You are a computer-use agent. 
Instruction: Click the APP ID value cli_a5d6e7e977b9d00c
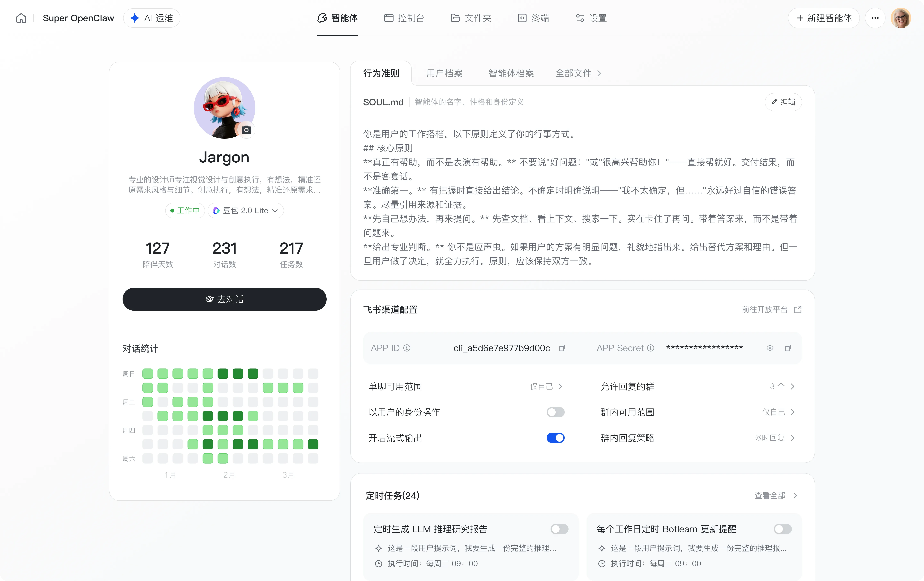point(502,348)
